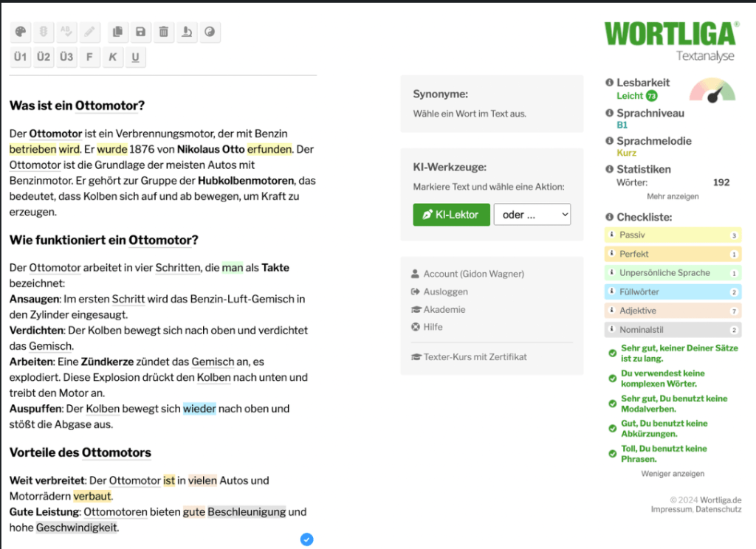Open the Akademie menu entry

444,309
